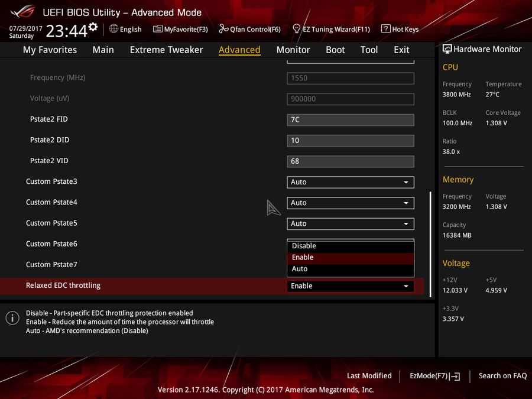Click the Frequency (MHz) field showing 1550
This screenshot has height=399, width=532.
click(x=351, y=78)
